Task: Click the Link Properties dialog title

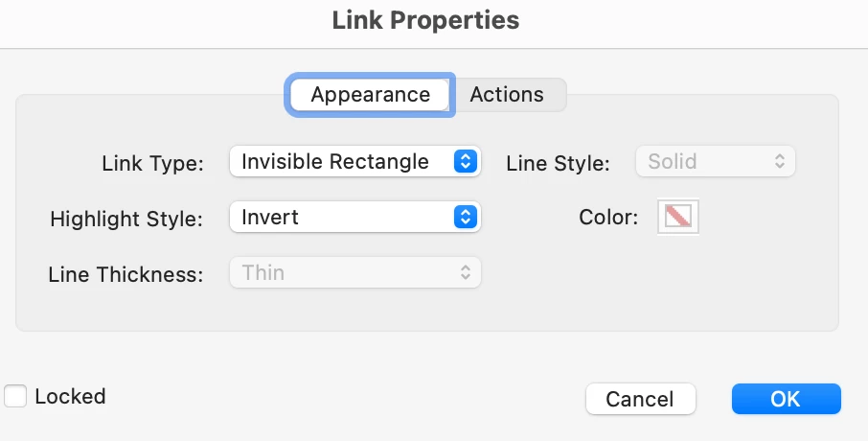Action: click(425, 20)
